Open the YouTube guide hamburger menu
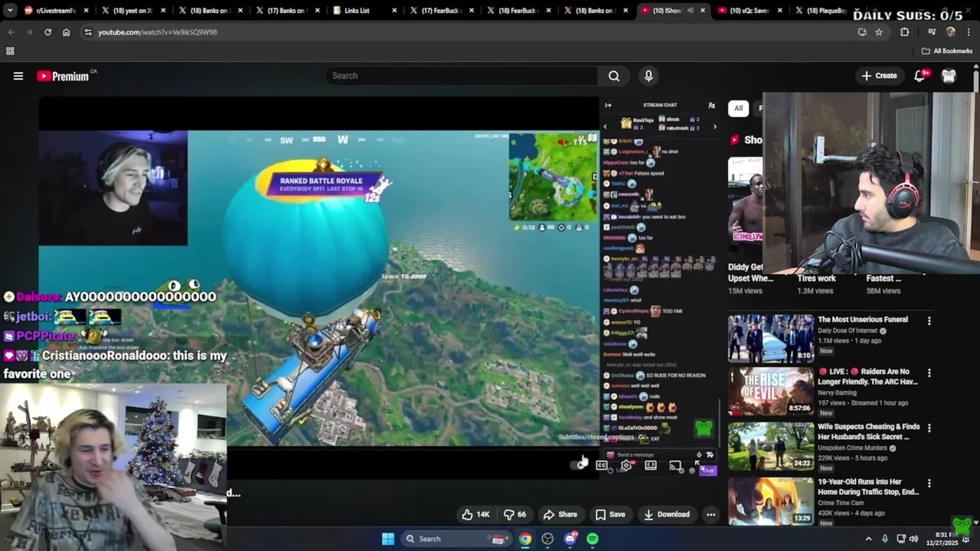This screenshot has width=980, height=551. 18,76
